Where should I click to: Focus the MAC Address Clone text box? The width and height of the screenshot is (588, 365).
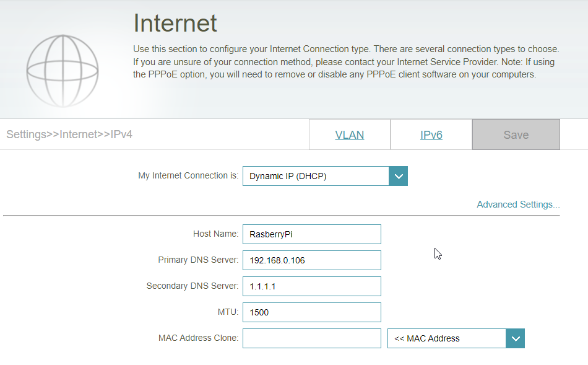tap(311, 338)
